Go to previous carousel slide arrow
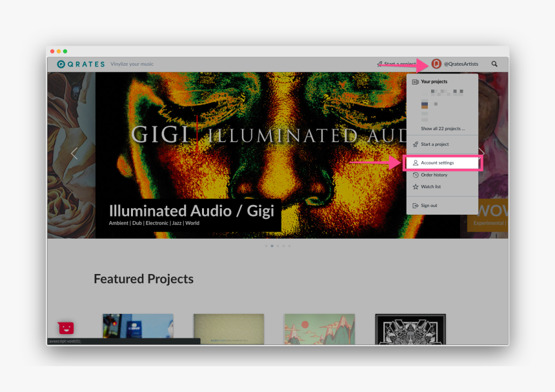This screenshot has width=555, height=392. pyautogui.click(x=74, y=153)
